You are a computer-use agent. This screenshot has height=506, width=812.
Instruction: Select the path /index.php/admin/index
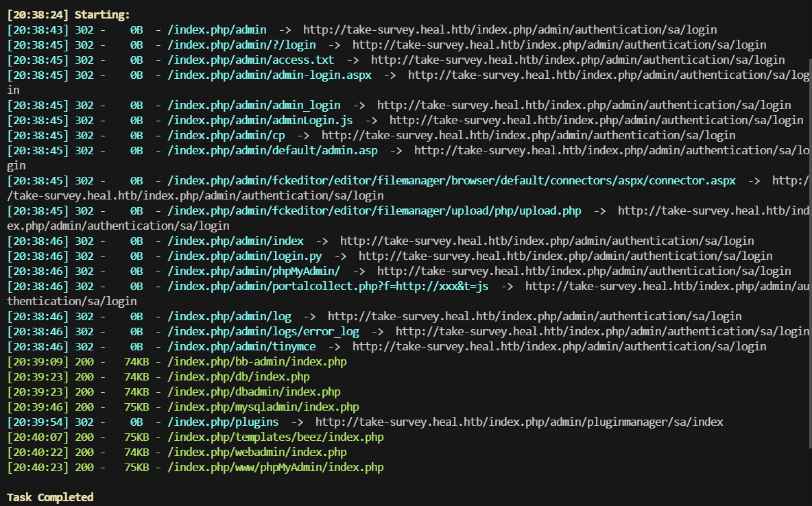click(x=236, y=241)
